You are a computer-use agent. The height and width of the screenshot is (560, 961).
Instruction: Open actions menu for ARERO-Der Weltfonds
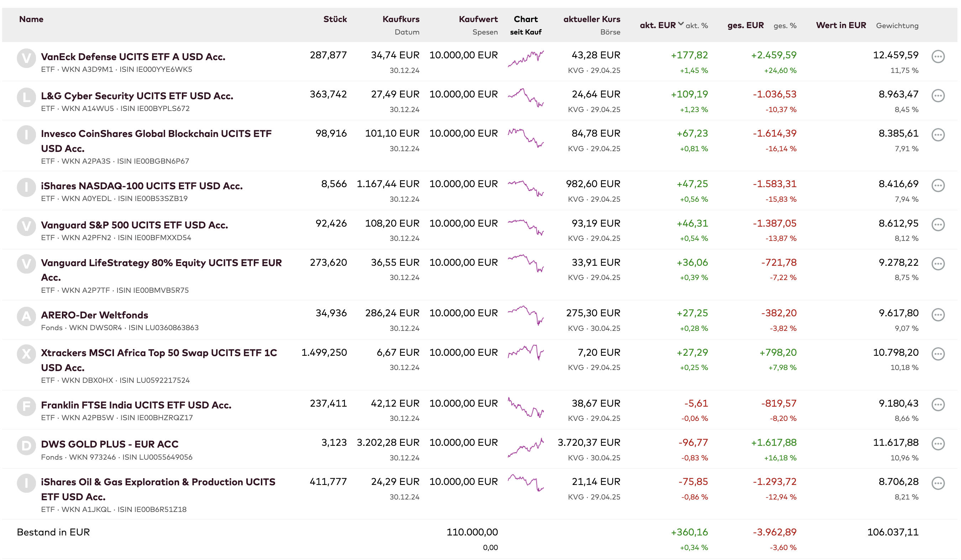[938, 315]
